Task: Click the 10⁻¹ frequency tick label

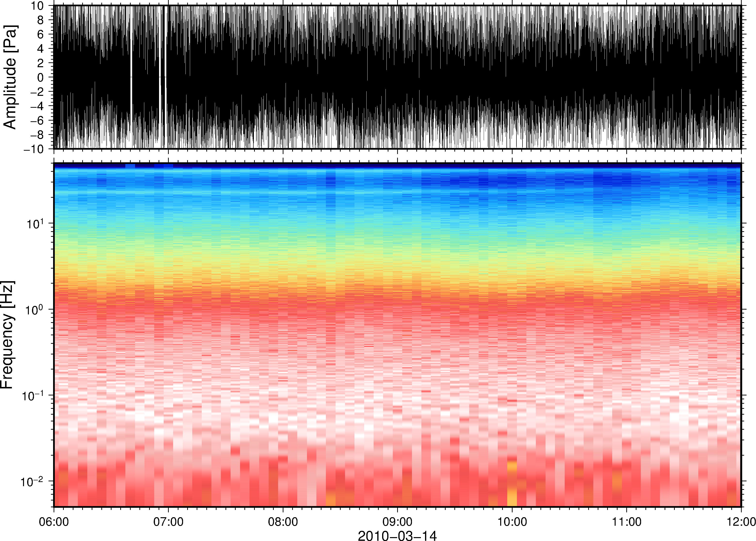Action: [32, 395]
